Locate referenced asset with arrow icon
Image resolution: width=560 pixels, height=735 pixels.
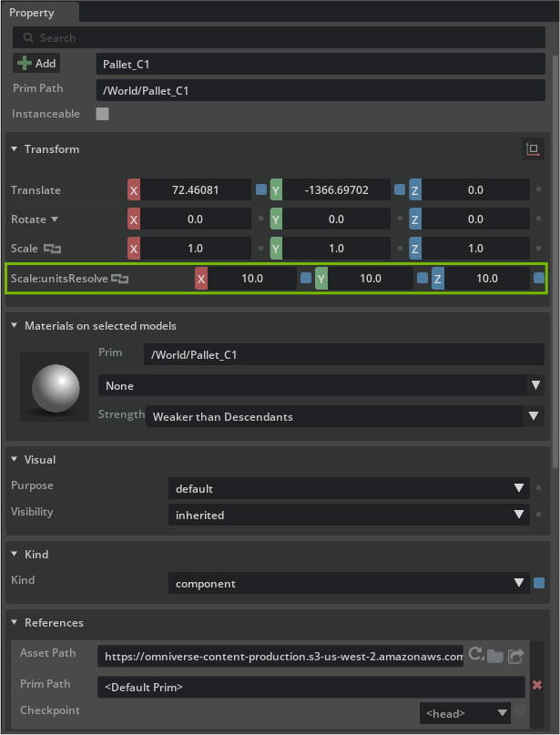[516, 655]
